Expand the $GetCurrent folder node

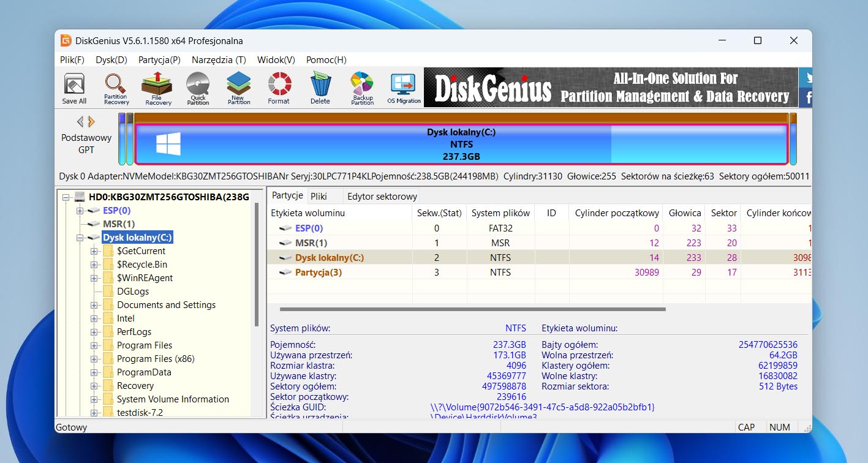click(x=94, y=251)
